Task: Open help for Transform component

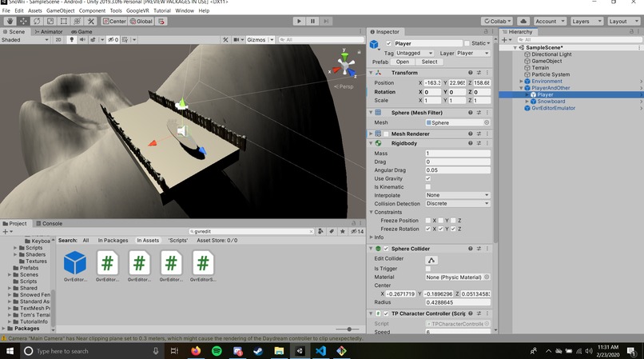Action: (471, 73)
